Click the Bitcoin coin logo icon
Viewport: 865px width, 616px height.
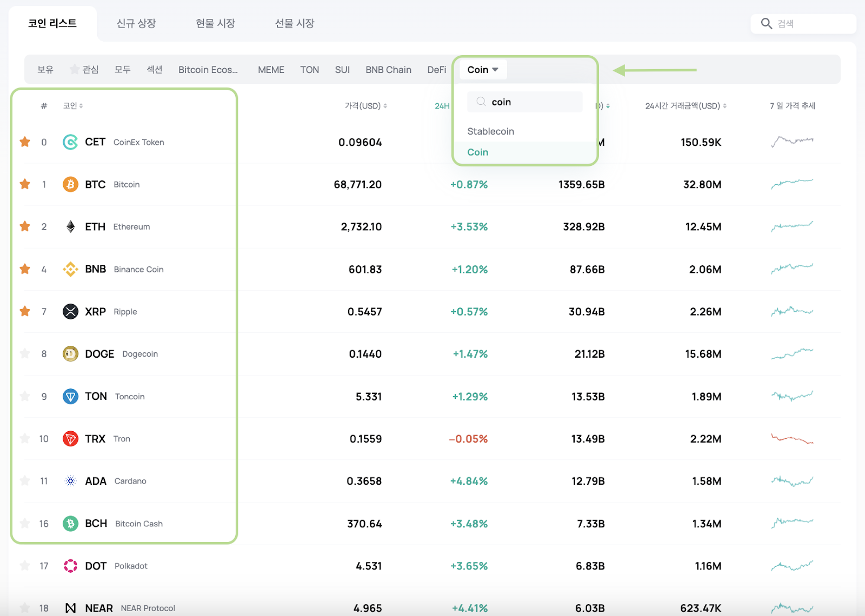pyautogui.click(x=71, y=184)
